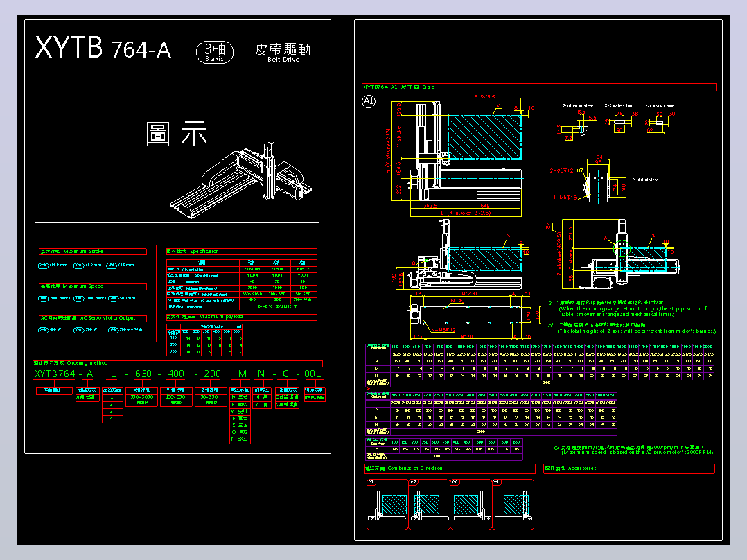Select the green circled detail A on Z-axis view
Screen dimensions: 747x560
coord(622,247)
